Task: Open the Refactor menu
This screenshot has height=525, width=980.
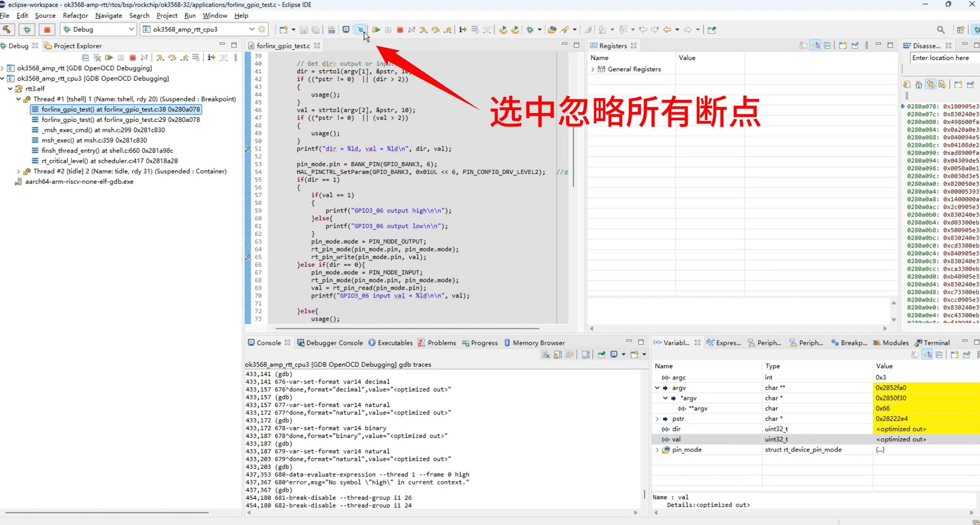Action: (75, 15)
